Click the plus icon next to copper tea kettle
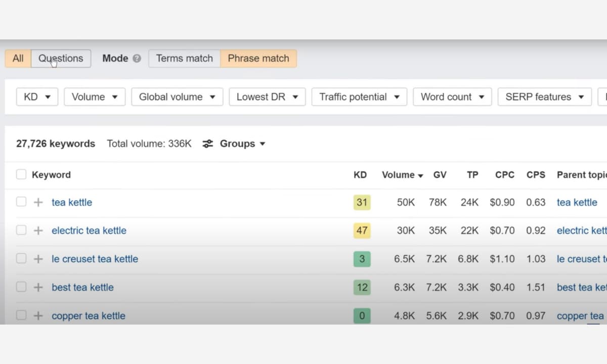The height and width of the screenshot is (364, 607). click(38, 315)
